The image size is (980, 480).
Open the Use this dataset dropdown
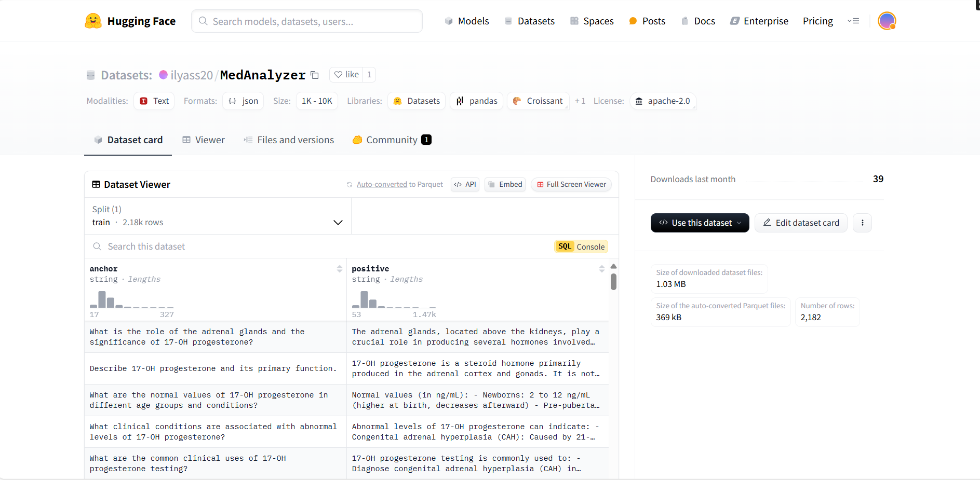700,223
